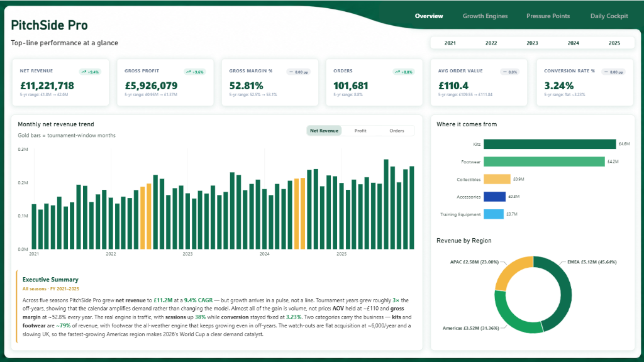Click the 0.3M y-axis label
Screen dimensions: 644x362
tap(23, 150)
